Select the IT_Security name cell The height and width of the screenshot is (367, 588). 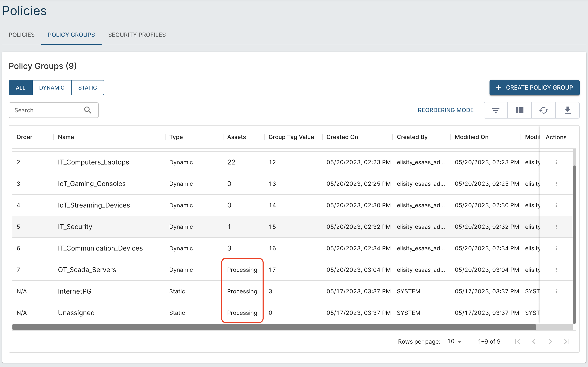[75, 227]
